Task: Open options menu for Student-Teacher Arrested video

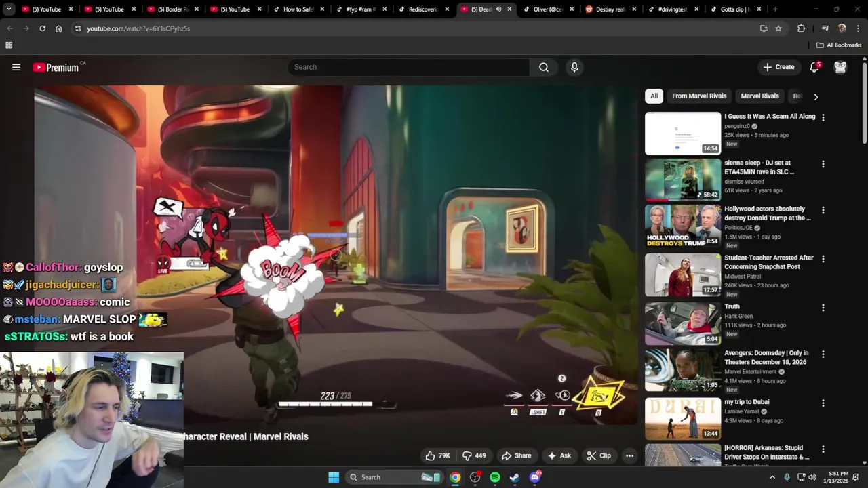Action: [823, 259]
